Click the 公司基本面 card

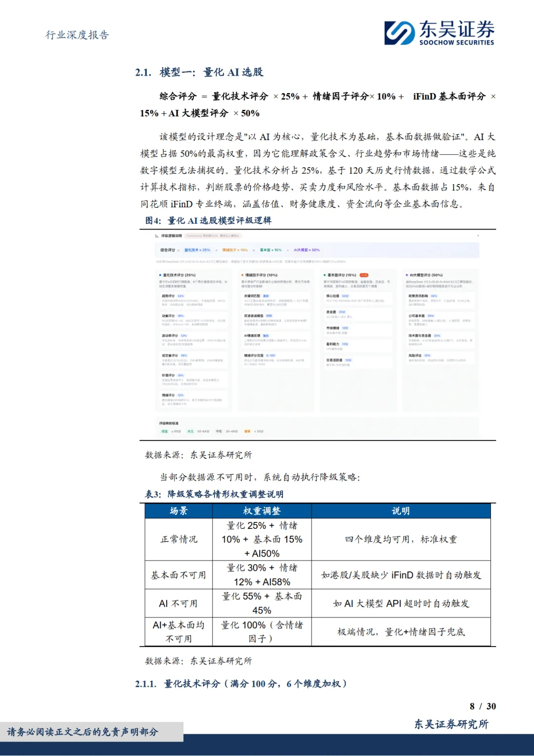coord(441,320)
